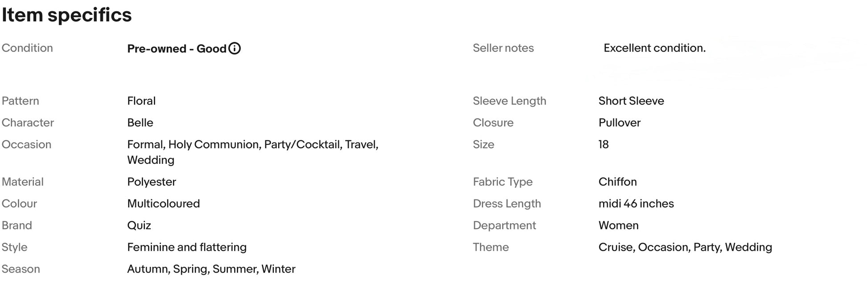Screen dimensions: 868x293
Task: Click the Seller notes 'Excellent condition.' text
Action: (654, 48)
